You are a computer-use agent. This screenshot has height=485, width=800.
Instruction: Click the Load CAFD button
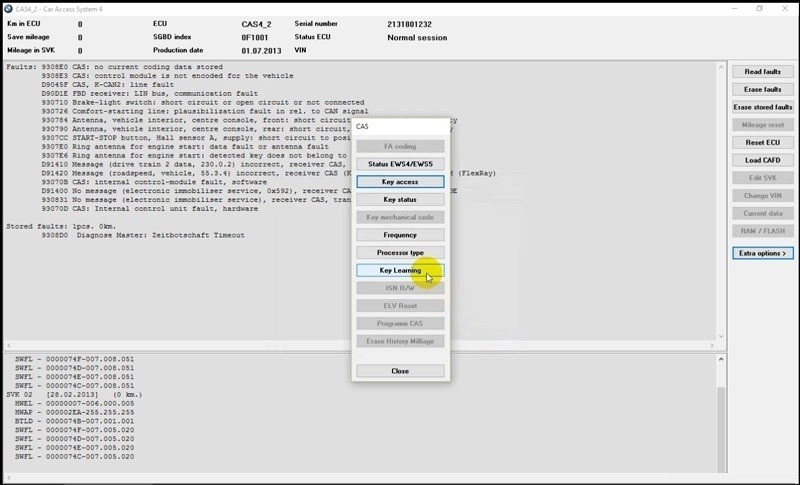(x=762, y=160)
